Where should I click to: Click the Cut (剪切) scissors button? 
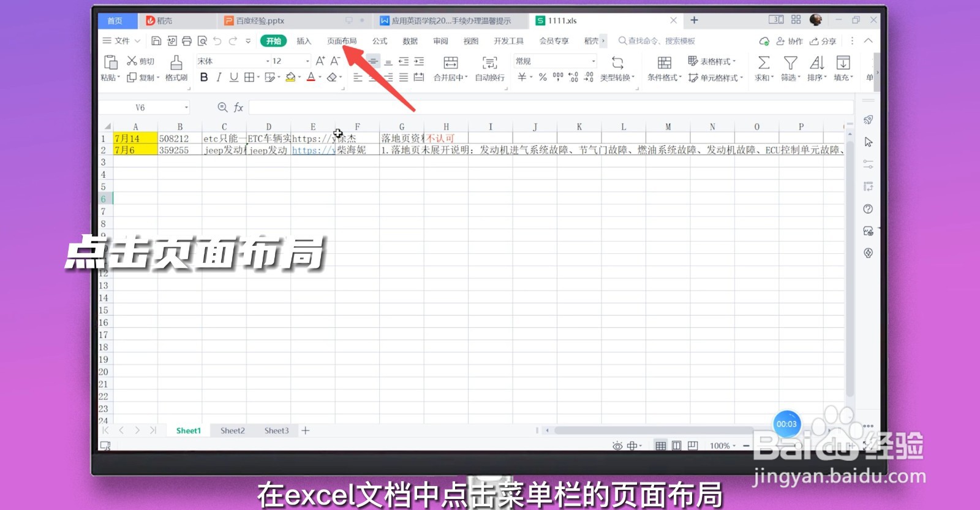tap(140, 61)
